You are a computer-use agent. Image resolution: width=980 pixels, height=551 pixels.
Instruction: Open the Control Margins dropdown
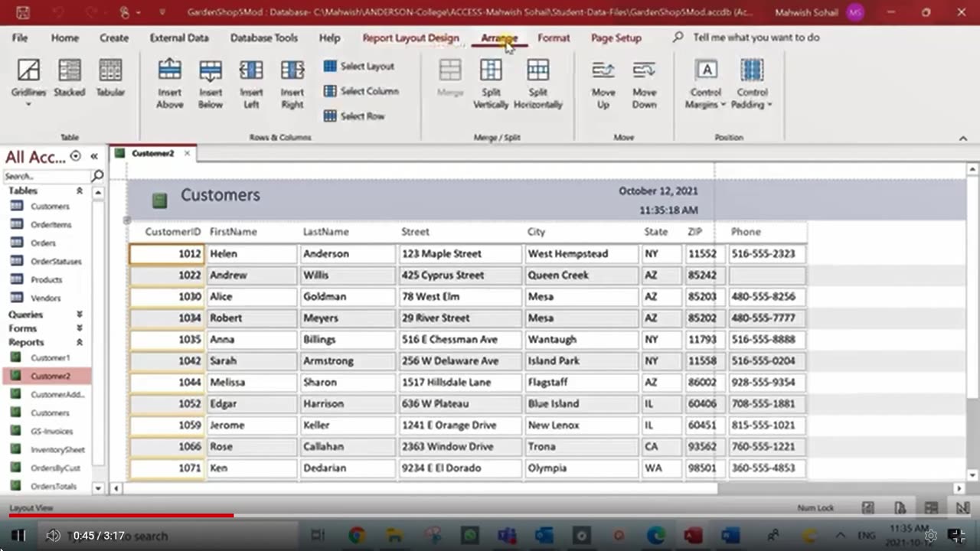(706, 83)
